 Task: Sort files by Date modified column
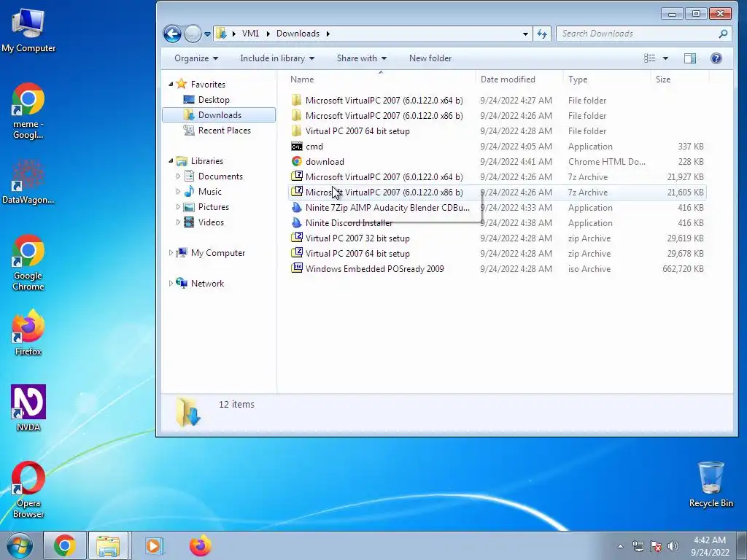tap(519, 79)
